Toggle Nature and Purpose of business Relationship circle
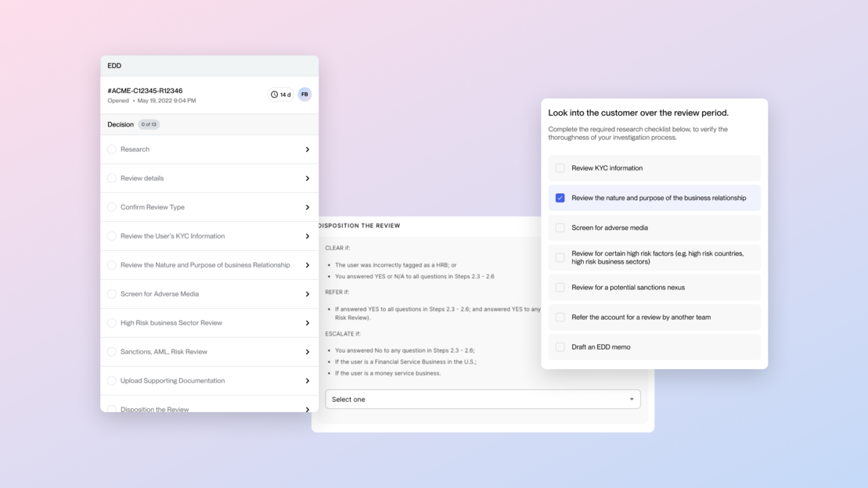868x488 pixels. (x=112, y=265)
